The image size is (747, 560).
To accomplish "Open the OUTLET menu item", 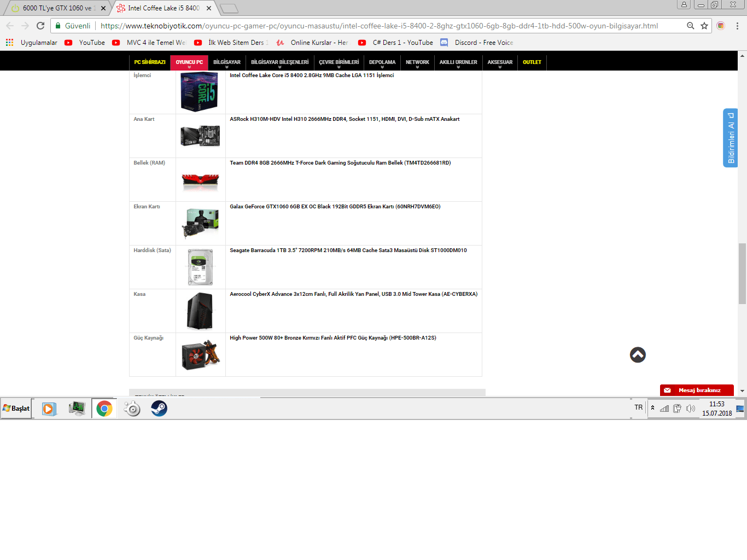I will [532, 62].
